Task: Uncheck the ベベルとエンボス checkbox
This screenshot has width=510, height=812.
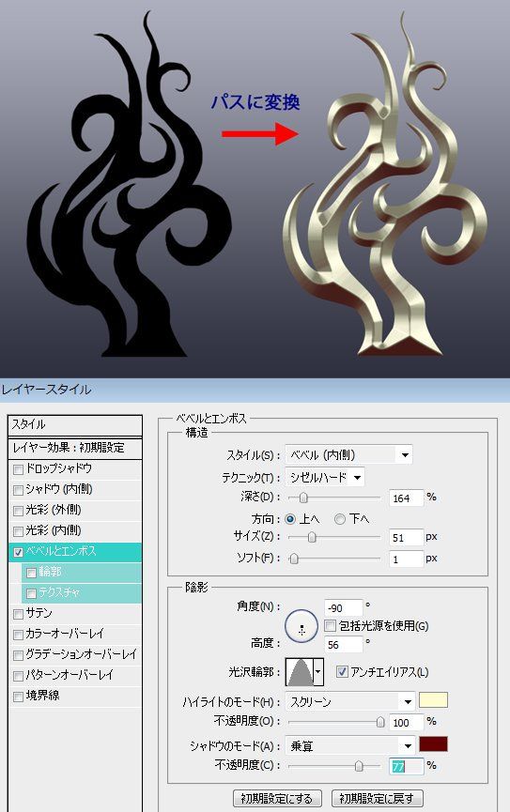Action: point(18,552)
